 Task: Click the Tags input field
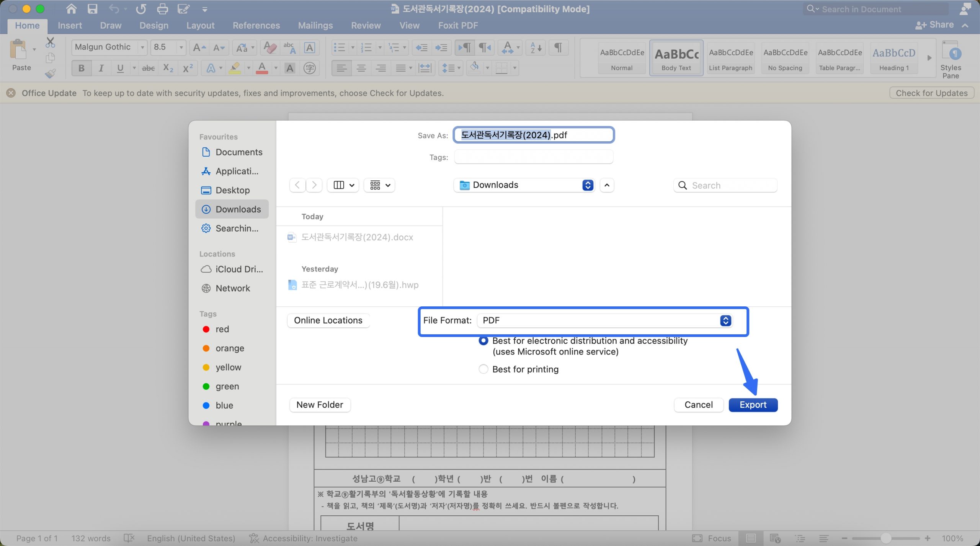534,157
